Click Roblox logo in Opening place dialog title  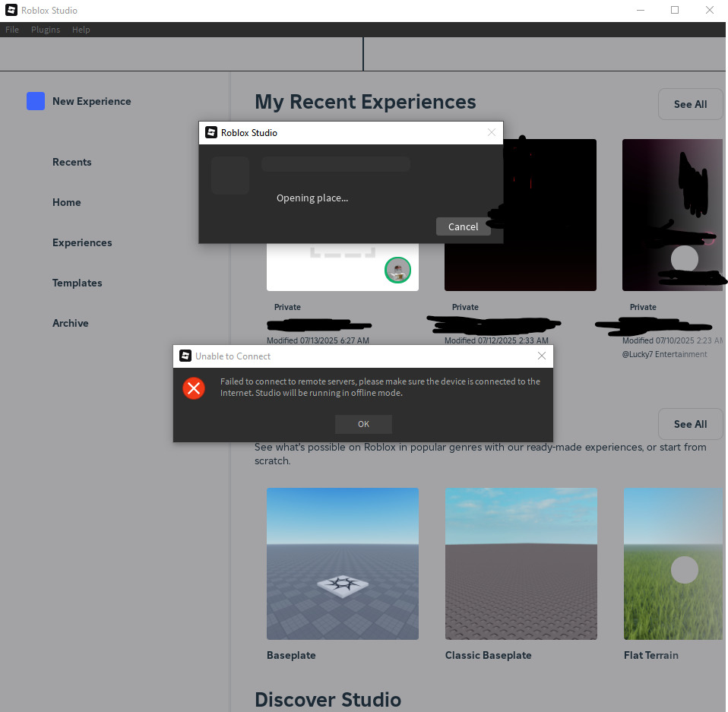[211, 132]
